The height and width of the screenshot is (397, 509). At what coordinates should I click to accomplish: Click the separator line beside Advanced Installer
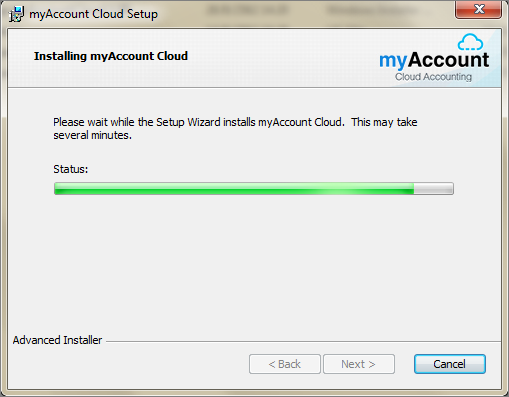(303, 341)
